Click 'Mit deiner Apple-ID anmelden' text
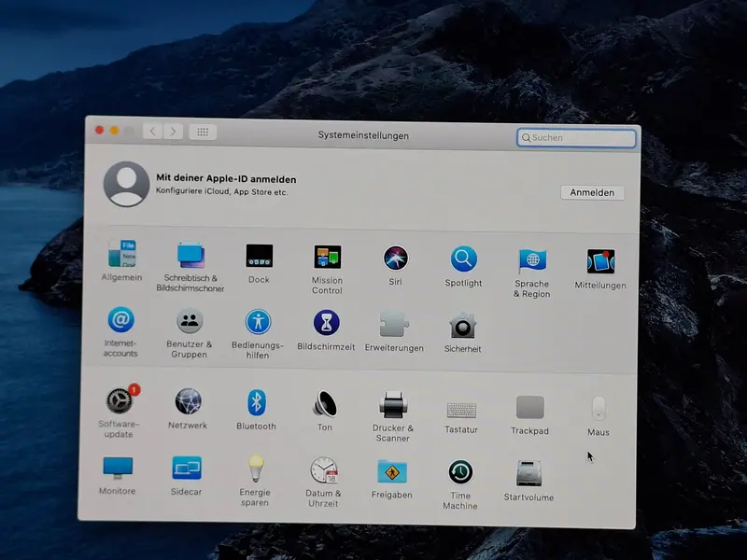The width and height of the screenshot is (747, 560). pos(226,178)
